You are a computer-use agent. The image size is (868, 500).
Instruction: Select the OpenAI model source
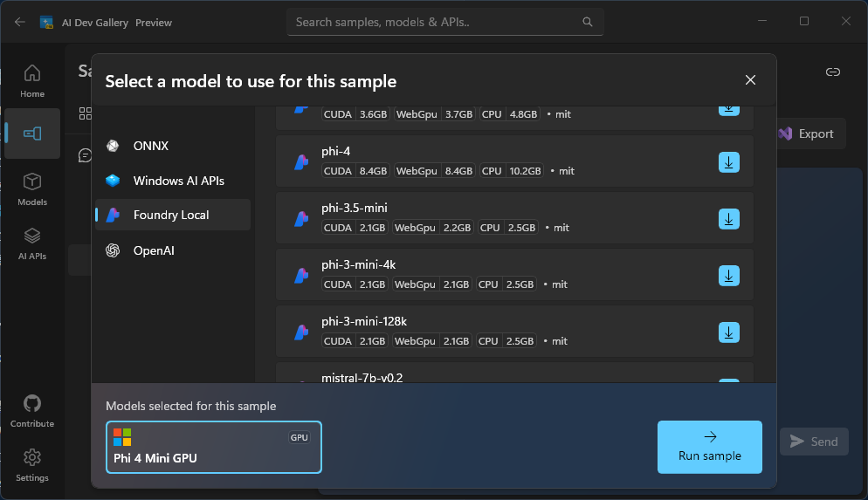click(x=173, y=250)
